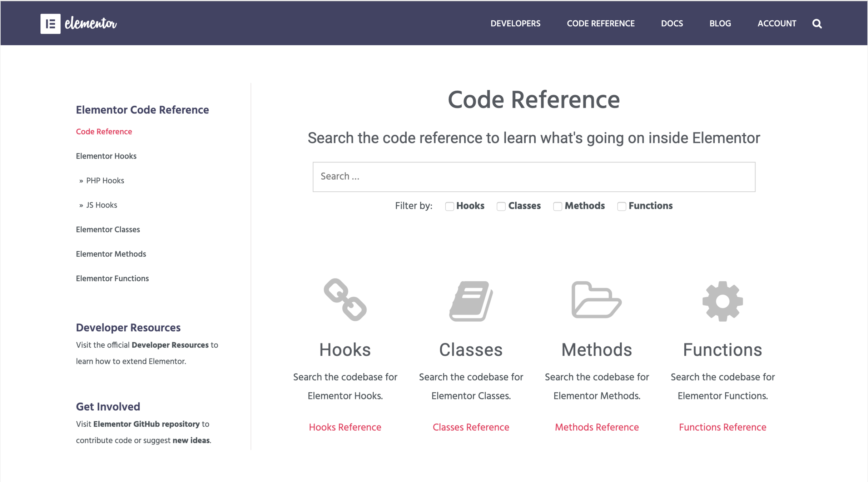Viewport: 868px width, 482px height.
Task: Focus the code reference search field
Action: 534,177
